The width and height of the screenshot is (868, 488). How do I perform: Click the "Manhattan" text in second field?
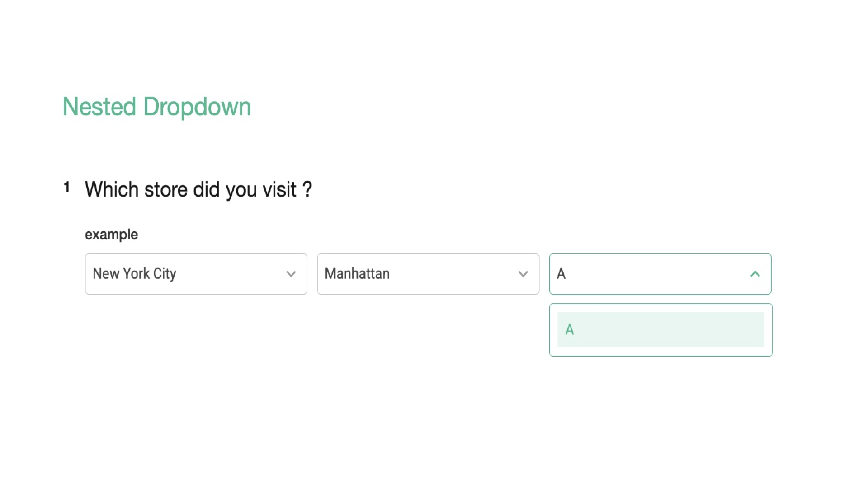[357, 274]
